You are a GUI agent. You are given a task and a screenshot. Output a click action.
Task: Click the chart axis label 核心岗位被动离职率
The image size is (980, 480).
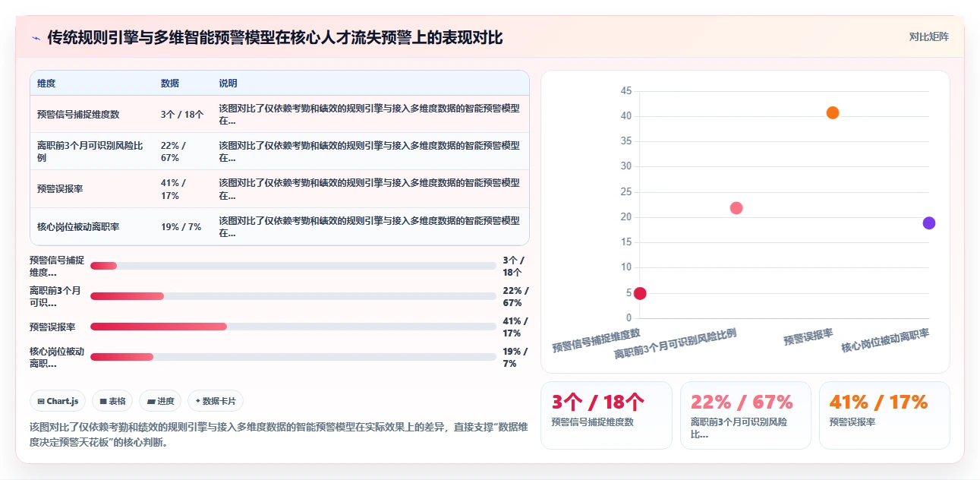pos(885,340)
